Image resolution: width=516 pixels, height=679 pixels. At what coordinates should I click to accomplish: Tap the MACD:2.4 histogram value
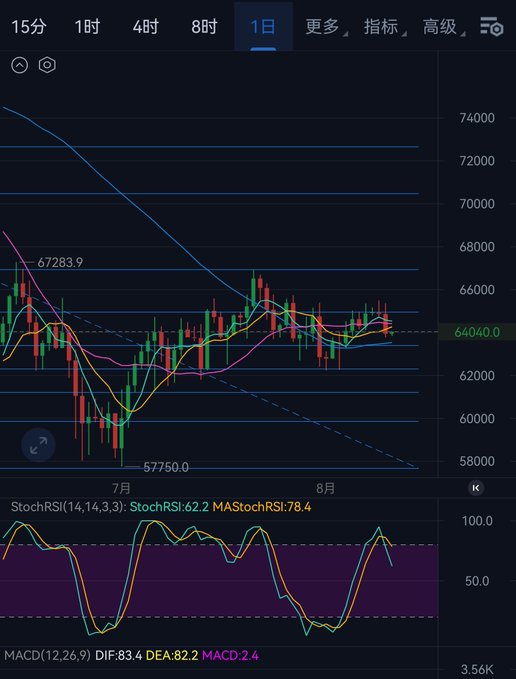(x=230, y=656)
